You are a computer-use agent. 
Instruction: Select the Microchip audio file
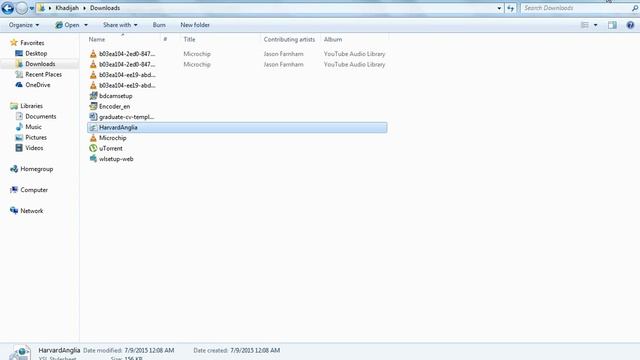(113, 138)
